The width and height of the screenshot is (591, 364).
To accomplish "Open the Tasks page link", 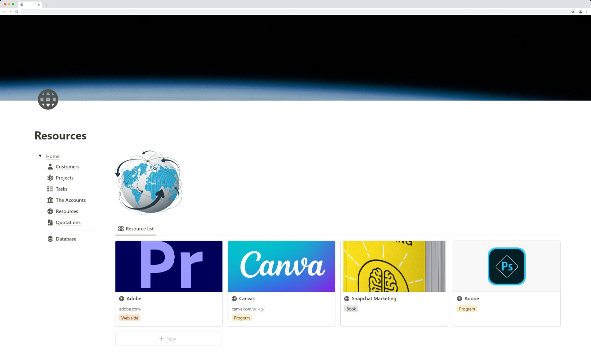I will tap(61, 189).
